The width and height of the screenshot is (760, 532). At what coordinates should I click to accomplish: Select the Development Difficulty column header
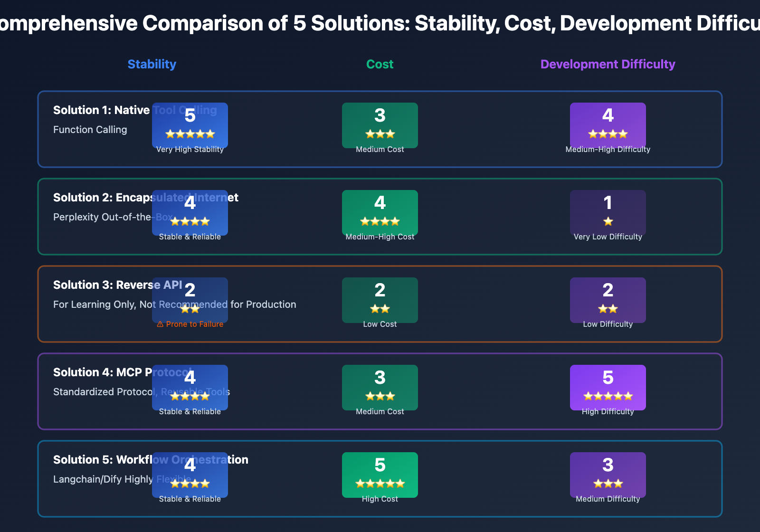608,64
